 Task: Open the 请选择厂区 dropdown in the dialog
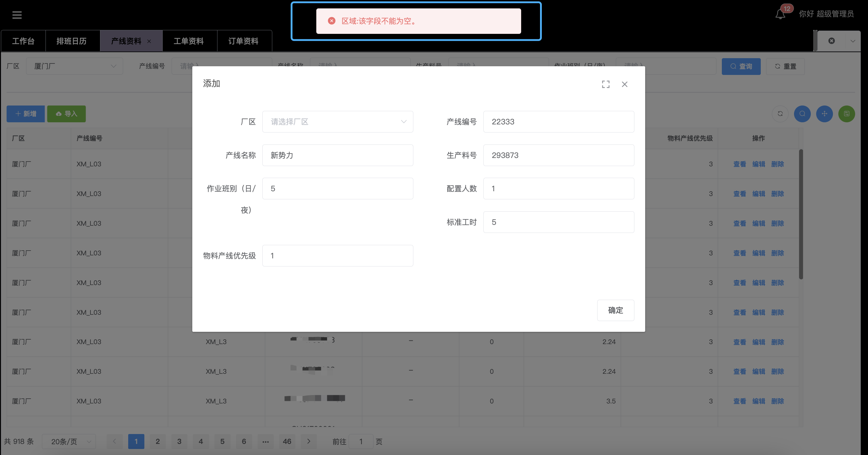pos(338,122)
